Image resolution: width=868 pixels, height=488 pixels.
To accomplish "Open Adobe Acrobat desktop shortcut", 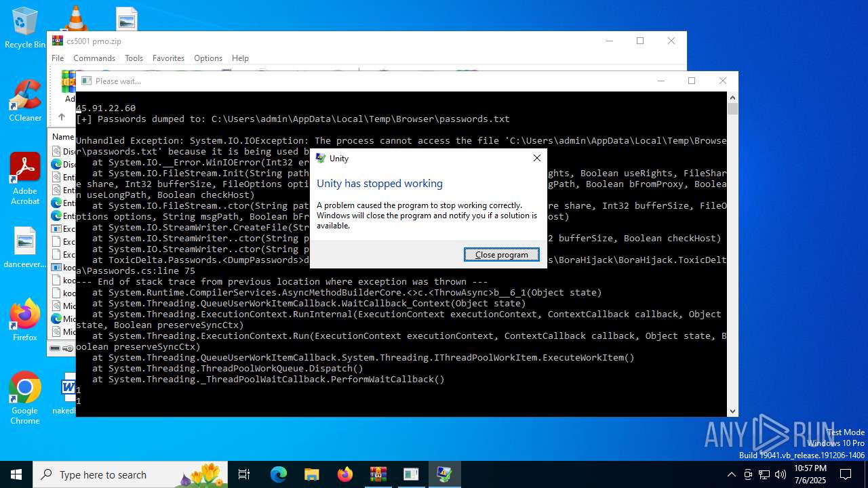I will [25, 179].
